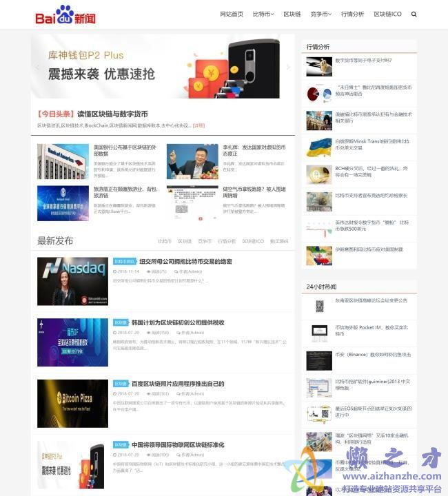448x496 pixels.
Task: Open hot news article mentioning EOS
Action: (x=374, y=411)
